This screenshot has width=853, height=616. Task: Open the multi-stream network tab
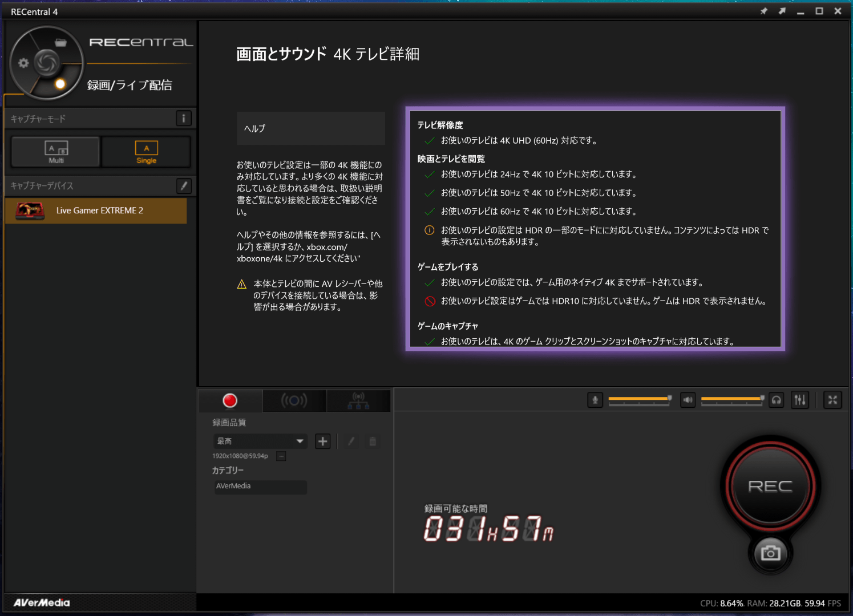pos(358,400)
